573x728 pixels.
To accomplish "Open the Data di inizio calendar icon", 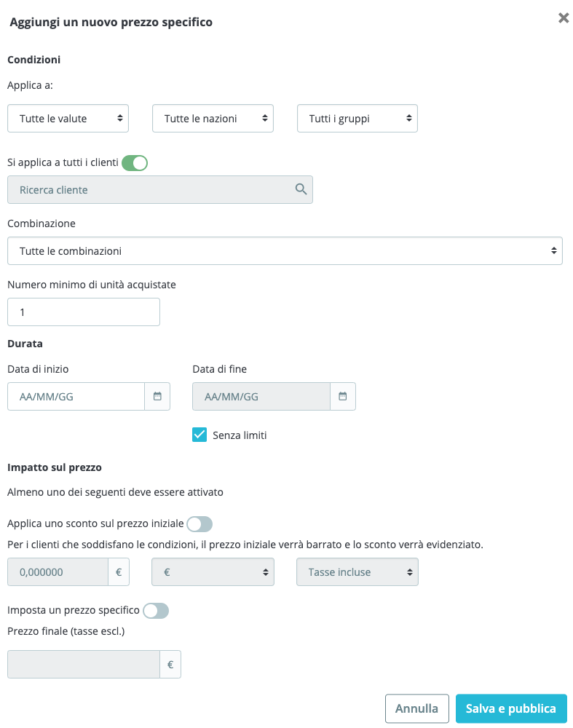I will tap(157, 396).
